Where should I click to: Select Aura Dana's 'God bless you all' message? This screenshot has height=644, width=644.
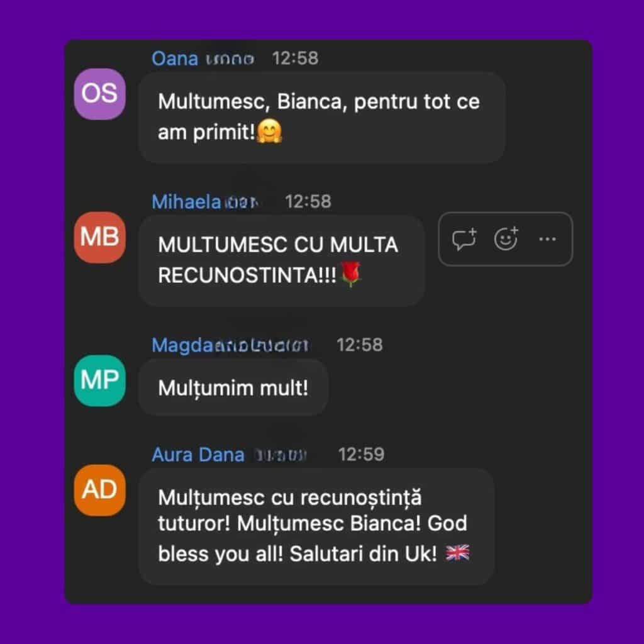click(316, 526)
